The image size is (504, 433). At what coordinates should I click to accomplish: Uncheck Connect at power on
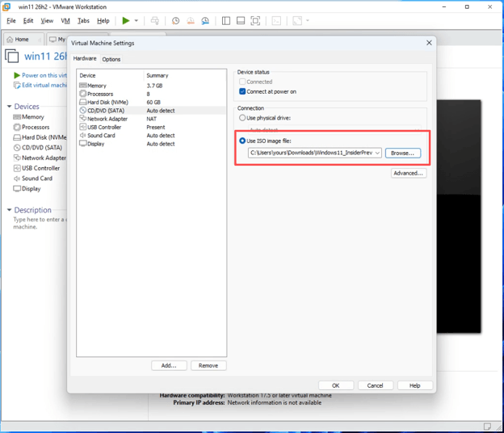pyautogui.click(x=242, y=91)
